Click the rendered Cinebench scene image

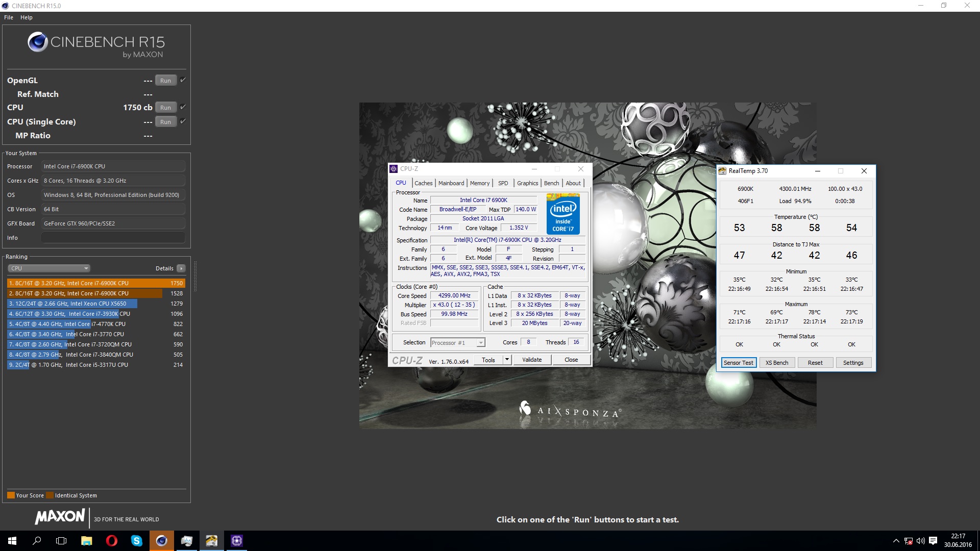pyautogui.click(x=588, y=265)
